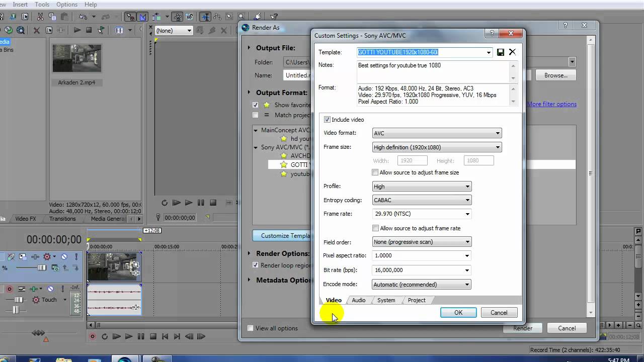Switch to the Transitions tab
The image size is (644, 362).
[x=62, y=219]
